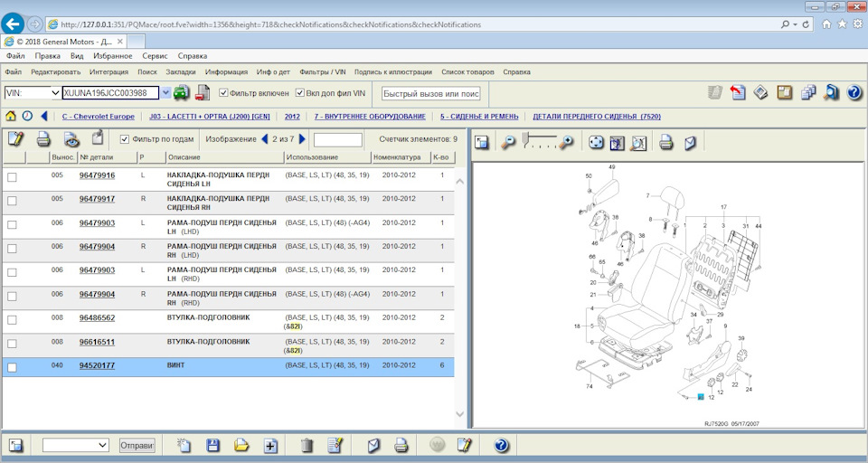Open breadcrumb '5 - СИДЕНЬЕ И РЕМЕНЬ'
The height and width of the screenshot is (463, 868).
click(479, 117)
